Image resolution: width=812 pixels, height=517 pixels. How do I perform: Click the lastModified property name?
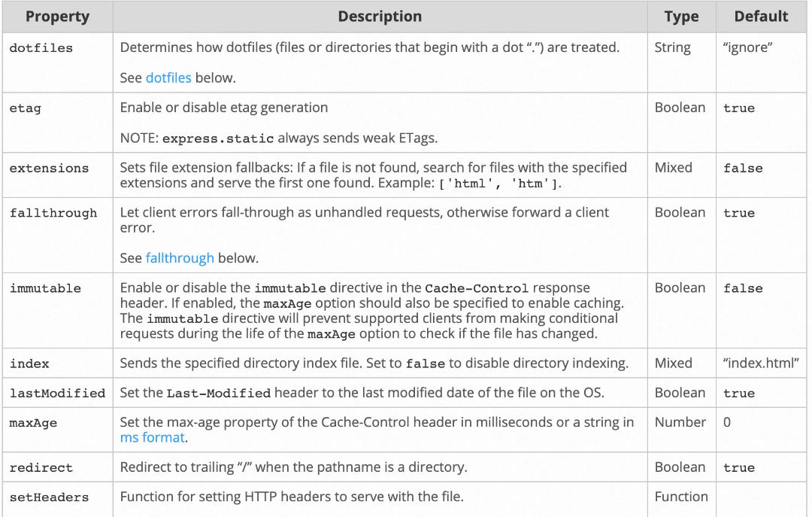coord(57,394)
